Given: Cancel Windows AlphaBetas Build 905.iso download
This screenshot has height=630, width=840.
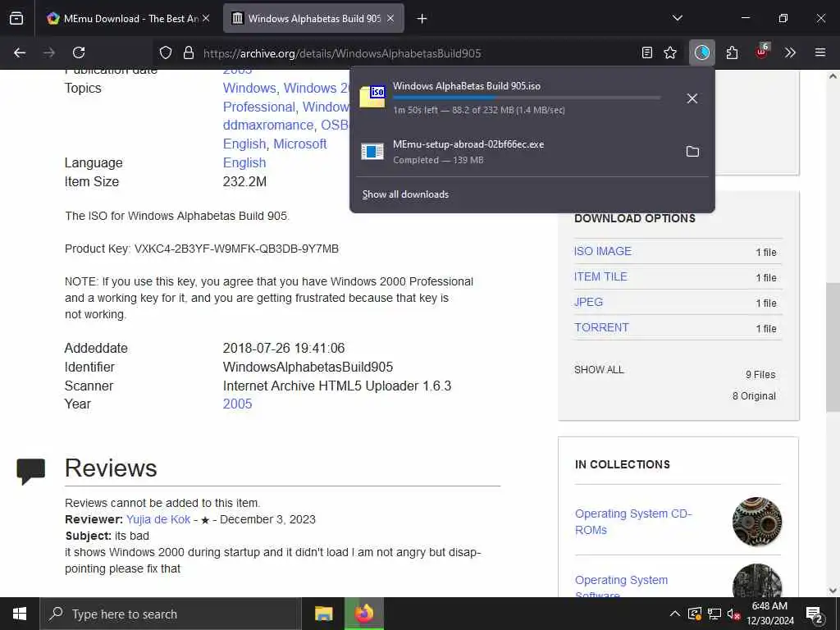Looking at the screenshot, I should (692, 98).
